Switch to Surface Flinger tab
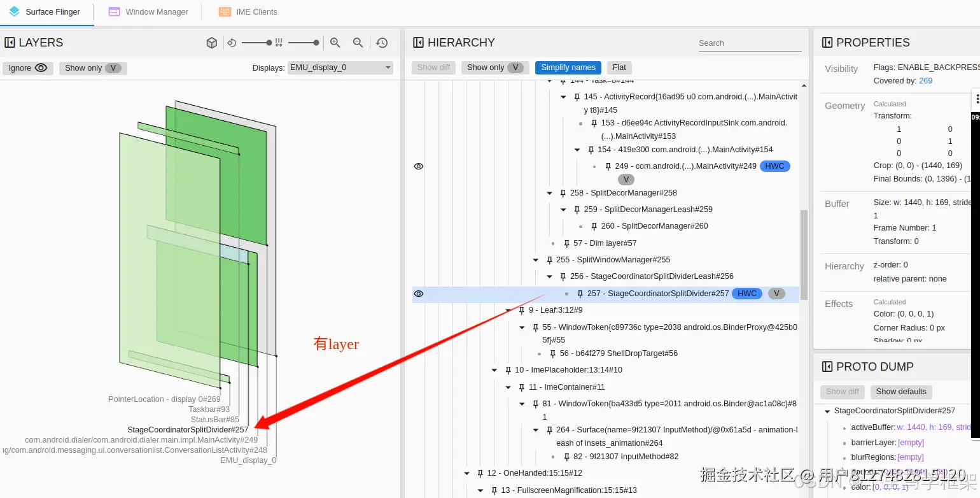Viewport: 980px width, 498px height. pyautogui.click(x=45, y=11)
